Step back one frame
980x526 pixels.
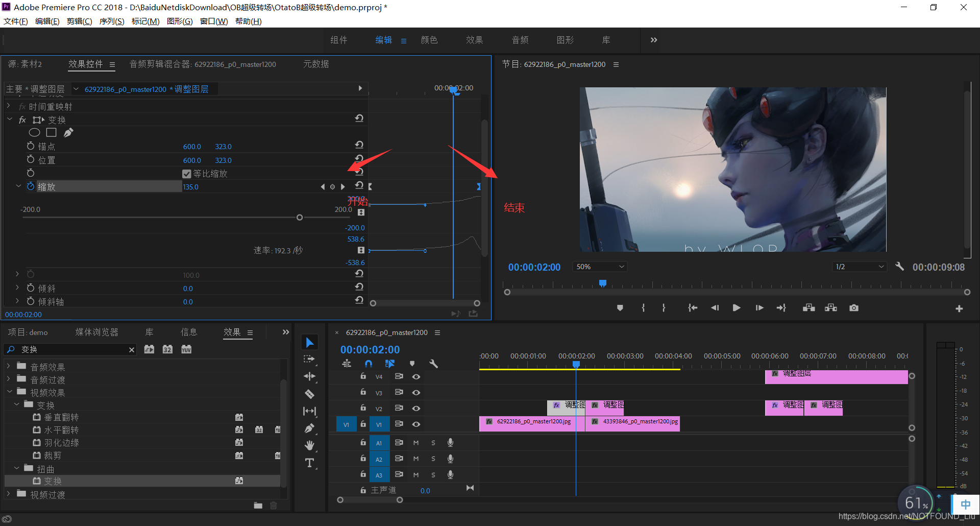coord(715,308)
